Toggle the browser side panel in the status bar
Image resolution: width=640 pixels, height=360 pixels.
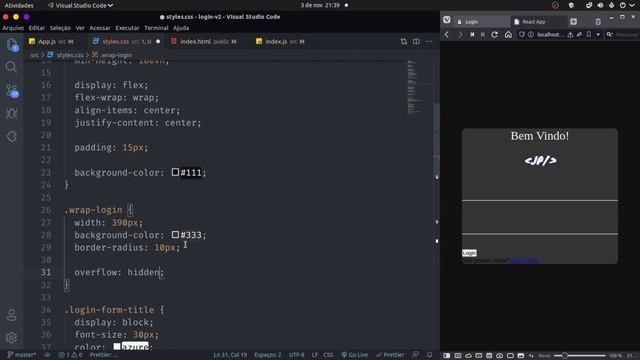coord(447,356)
